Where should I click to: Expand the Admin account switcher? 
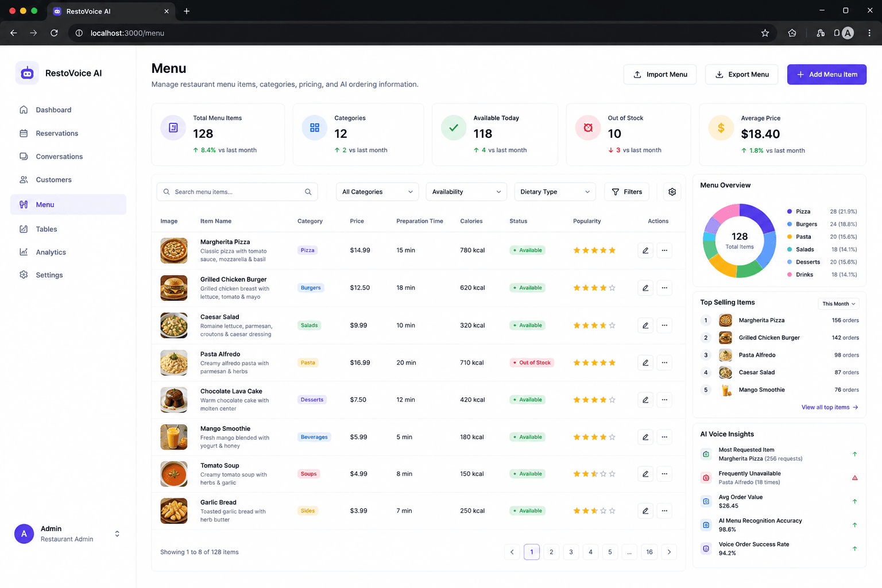click(117, 533)
